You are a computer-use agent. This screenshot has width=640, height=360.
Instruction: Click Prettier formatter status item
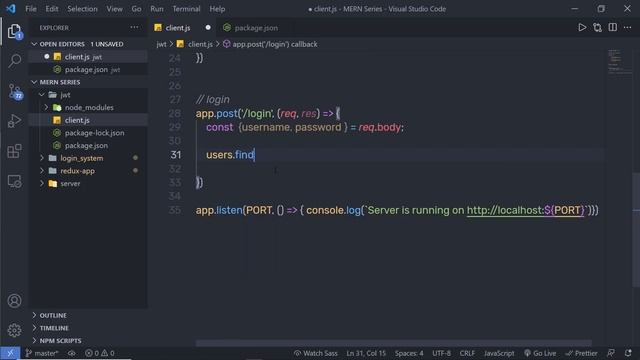point(581,353)
